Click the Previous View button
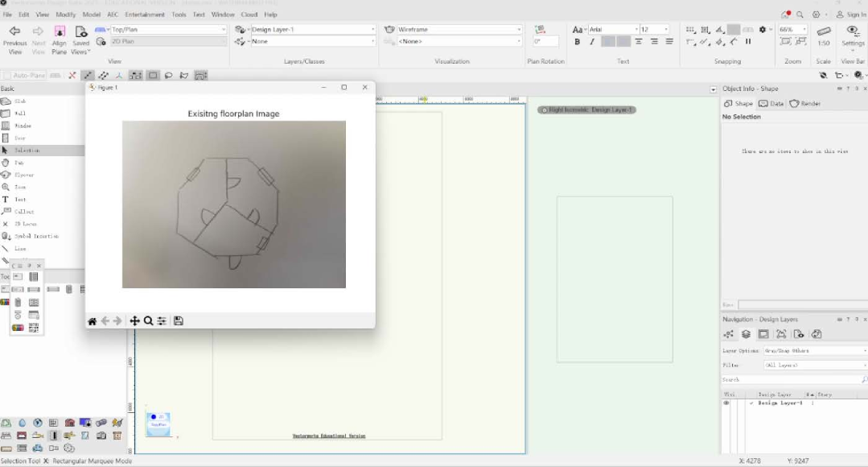 (14, 37)
